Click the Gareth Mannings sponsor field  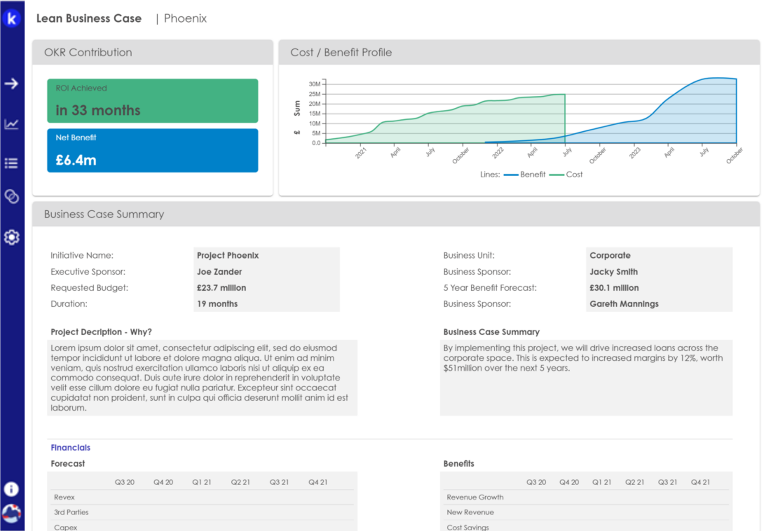660,304
